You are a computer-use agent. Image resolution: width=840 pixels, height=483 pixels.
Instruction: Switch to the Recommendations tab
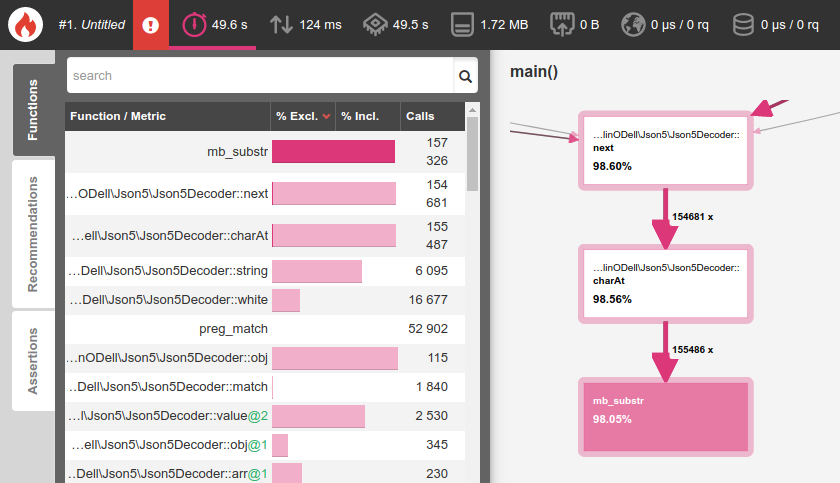point(33,235)
